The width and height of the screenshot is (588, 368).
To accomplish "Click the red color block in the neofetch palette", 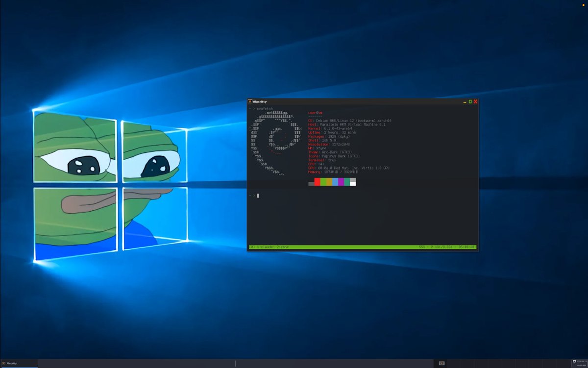I will pyautogui.click(x=317, y=182).
